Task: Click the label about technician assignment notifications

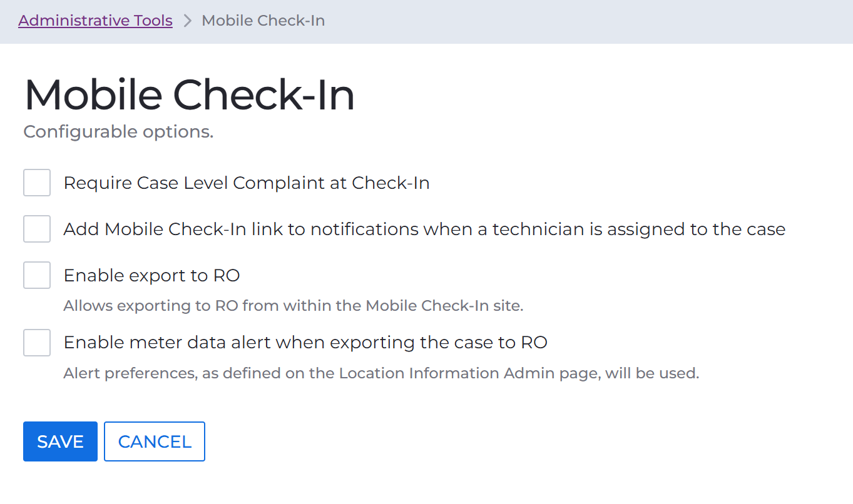Action: coord(424,229)
